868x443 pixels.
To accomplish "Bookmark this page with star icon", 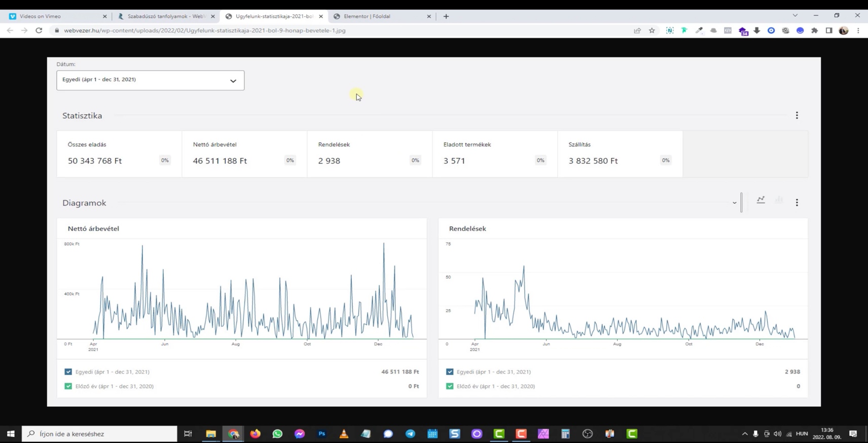I will pos(652,30).
